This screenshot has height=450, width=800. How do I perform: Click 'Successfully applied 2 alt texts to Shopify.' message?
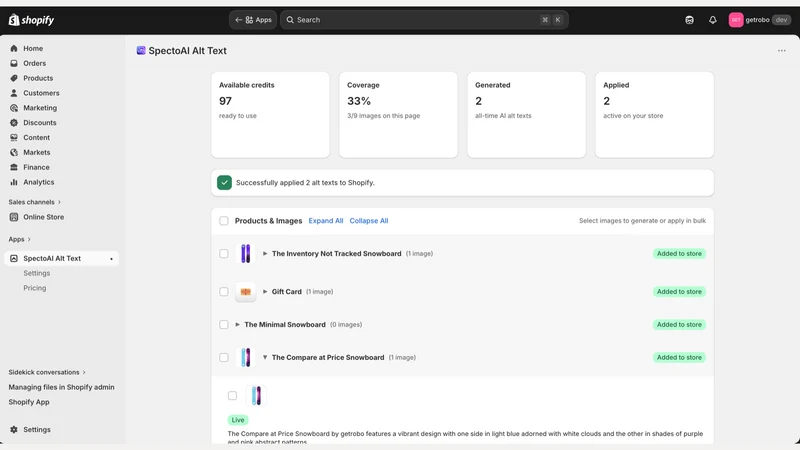(x=305, y=183)
